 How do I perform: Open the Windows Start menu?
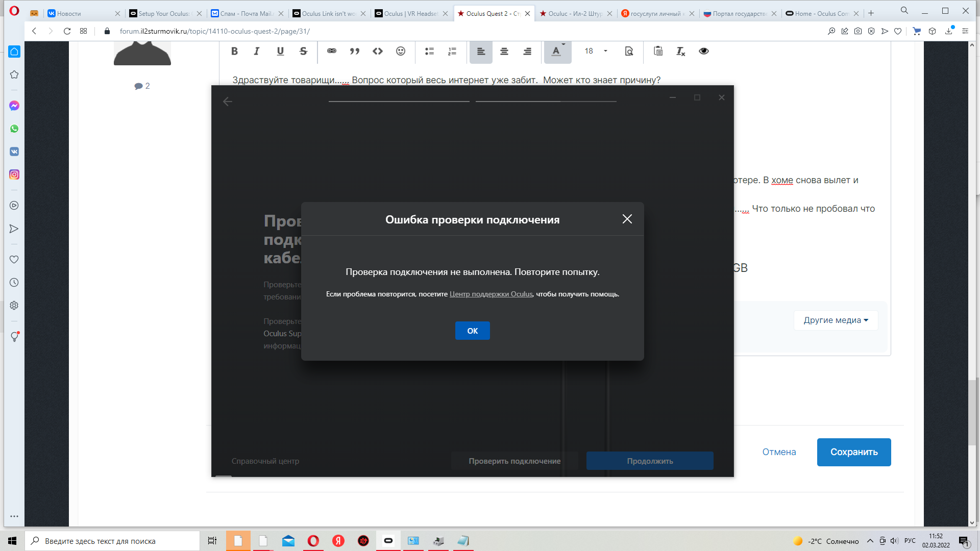pos(12,541)
